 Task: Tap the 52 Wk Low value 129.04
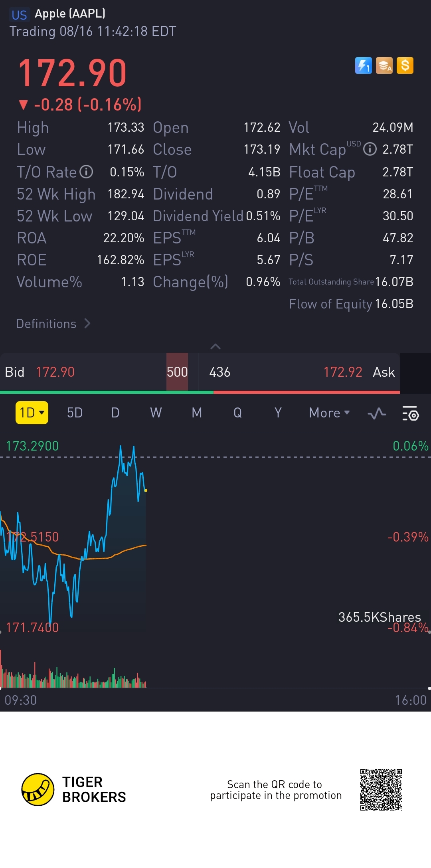[126, 216]
